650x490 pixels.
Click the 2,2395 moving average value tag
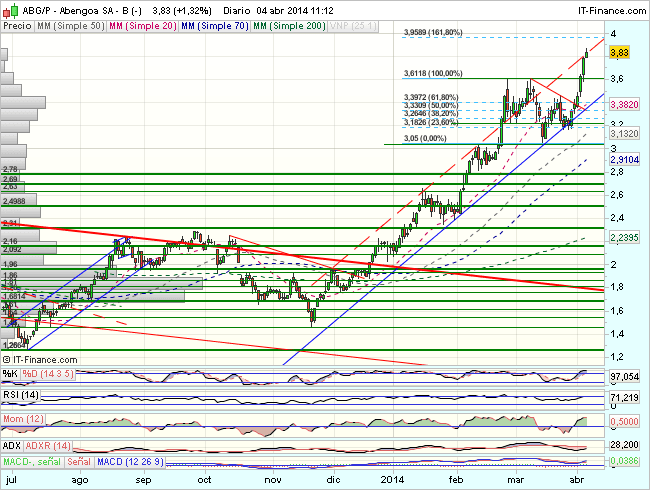(x=624, y=238)
